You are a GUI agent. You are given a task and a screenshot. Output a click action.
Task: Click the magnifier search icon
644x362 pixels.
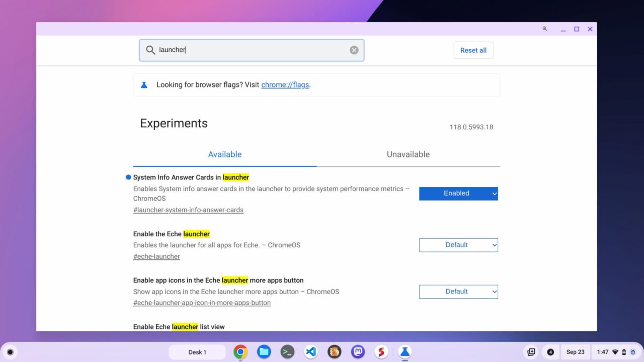[x=150, y=50]
